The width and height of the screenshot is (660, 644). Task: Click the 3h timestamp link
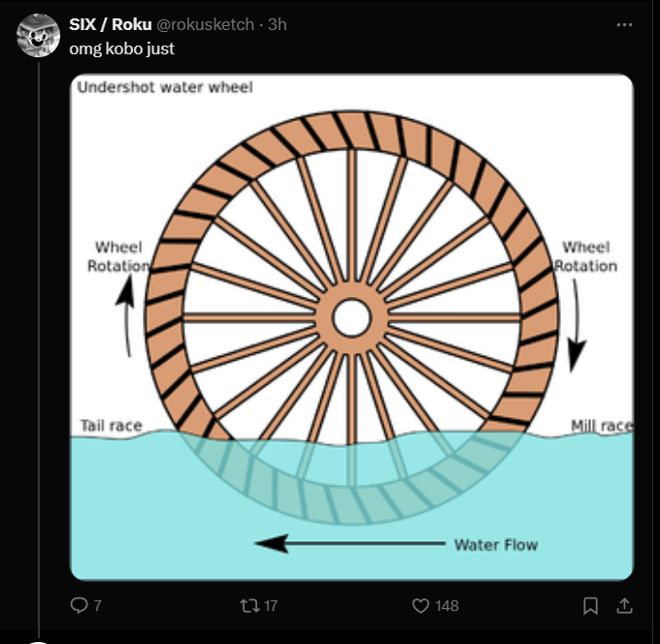[278, 24]
